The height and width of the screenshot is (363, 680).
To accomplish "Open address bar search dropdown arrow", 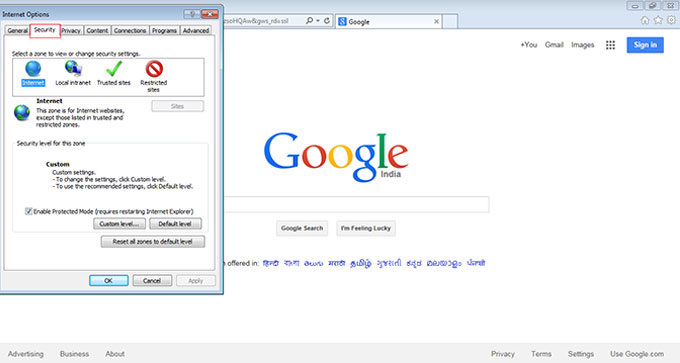I will pos(318,20).
